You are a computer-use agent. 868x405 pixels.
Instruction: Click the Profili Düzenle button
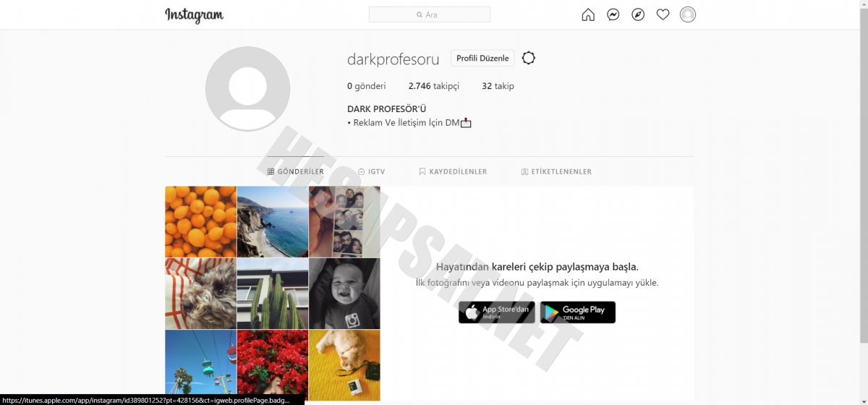[482, 59]
